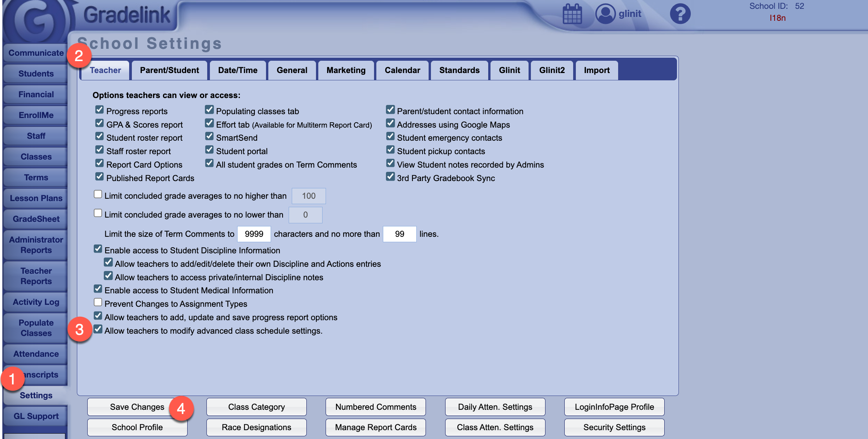The width and height of the screenshot is (868, 439).
Task: Click the glinit user profile icon
Action: pos(605,13)
